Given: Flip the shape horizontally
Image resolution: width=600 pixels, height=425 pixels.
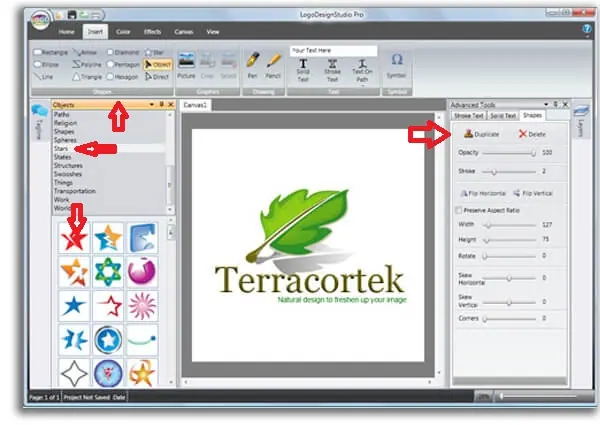Looking at the screenshot, I should click(484, 193).
